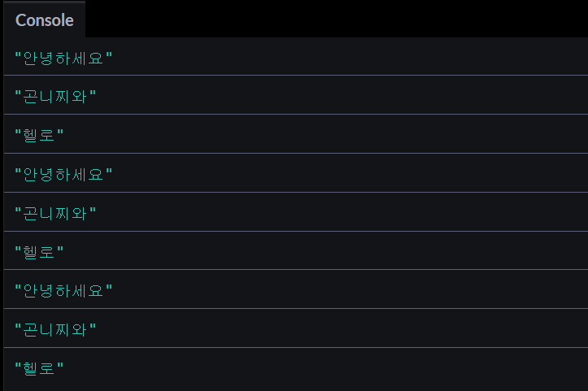588x391 pixels.
Task: Click the first "안녕하세요" log entry
Action: 63,59
